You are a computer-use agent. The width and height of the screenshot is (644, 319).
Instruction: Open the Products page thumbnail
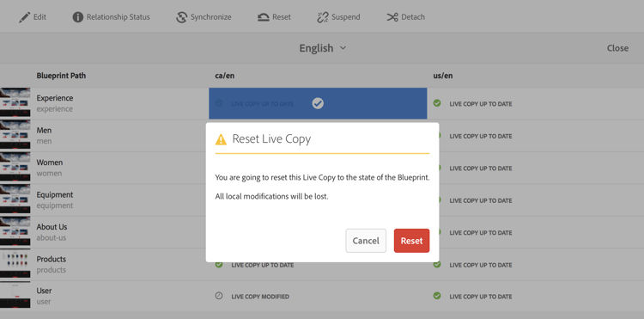click(15, 264)
